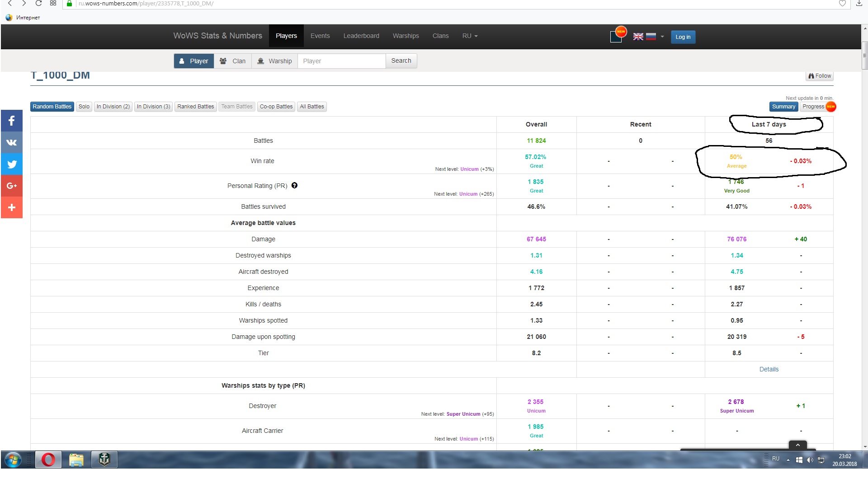Click the overall battles value 11 824

(x=536, y=141)
